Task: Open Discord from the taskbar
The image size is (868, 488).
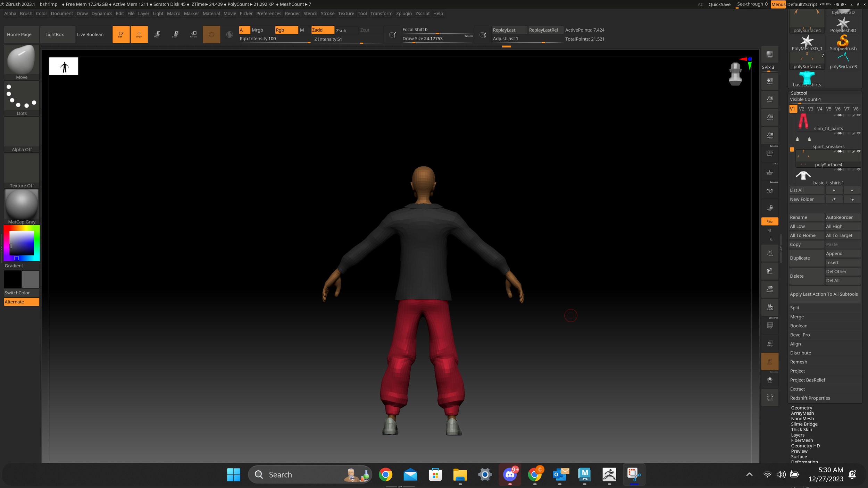Action: 510,474
